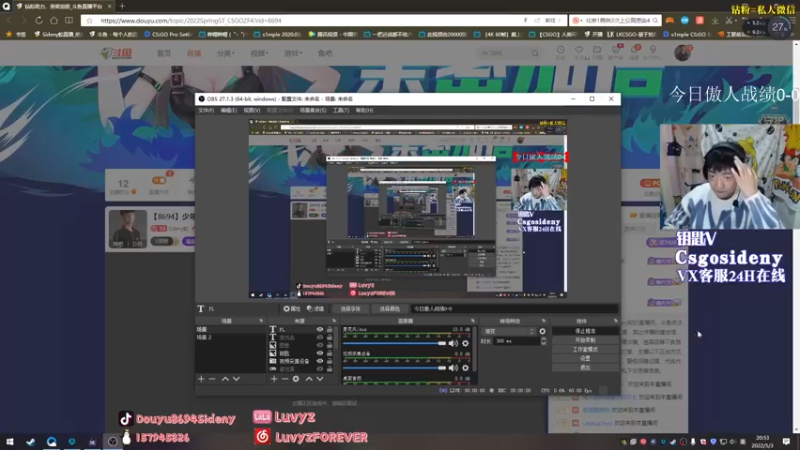The image size is (800, 450).
Task: Expand 游戏 dropdown in Douyu navigation
Action: click(x=293, y=53)
